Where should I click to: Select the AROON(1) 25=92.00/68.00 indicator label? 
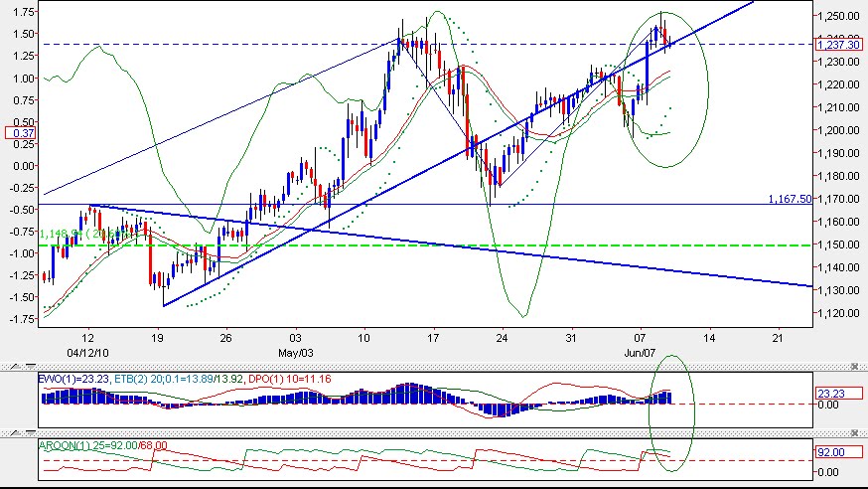(103, 445)
